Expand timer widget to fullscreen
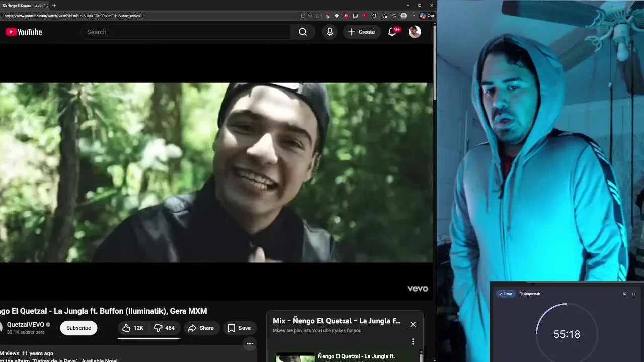Screen dimensions: 644x362 pos(633,294)
